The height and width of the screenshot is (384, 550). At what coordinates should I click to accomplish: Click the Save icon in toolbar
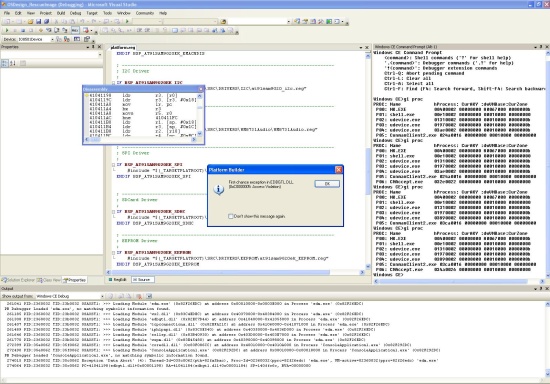tap(39, 21)
